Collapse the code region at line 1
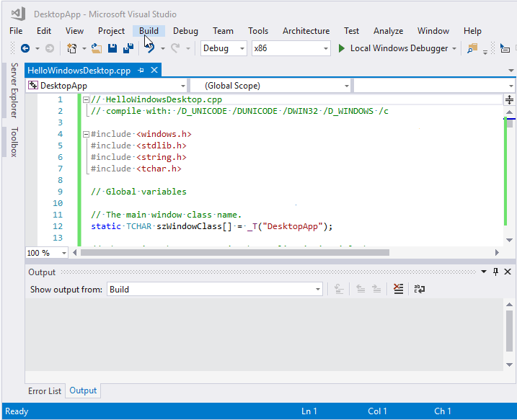Image resolution: width=517 pixels, height=420 pixels. point(87,100)
